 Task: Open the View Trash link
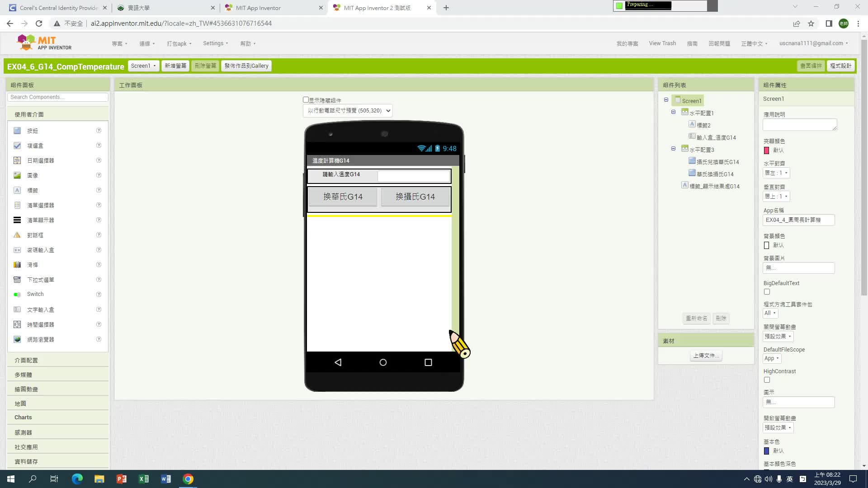point(662,43)
